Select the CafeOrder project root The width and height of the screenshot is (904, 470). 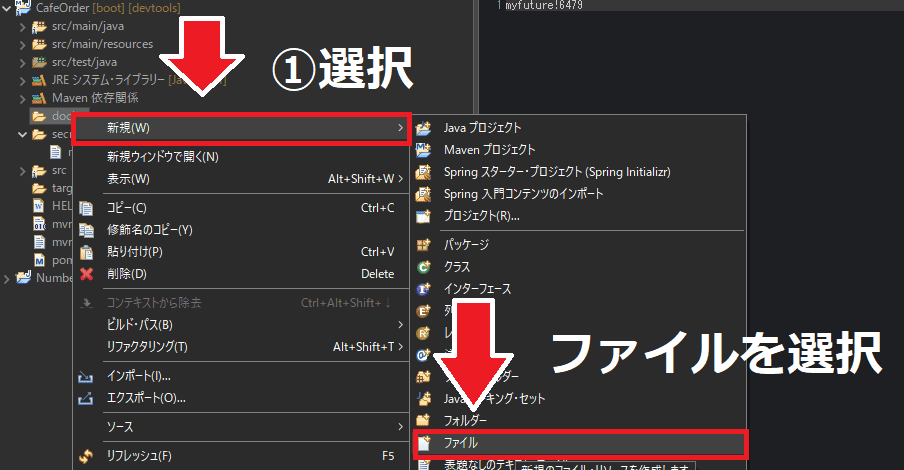click(62, 8)
